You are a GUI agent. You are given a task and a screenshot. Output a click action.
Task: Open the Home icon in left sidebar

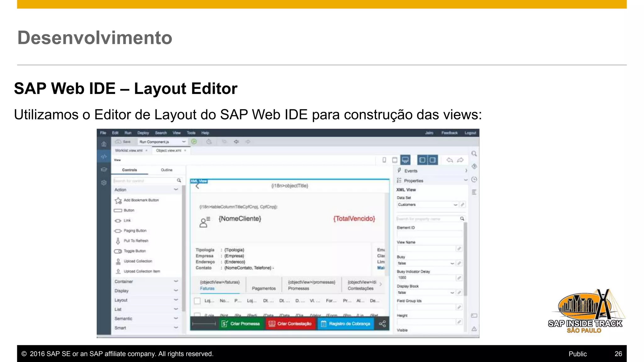[104, 144]
